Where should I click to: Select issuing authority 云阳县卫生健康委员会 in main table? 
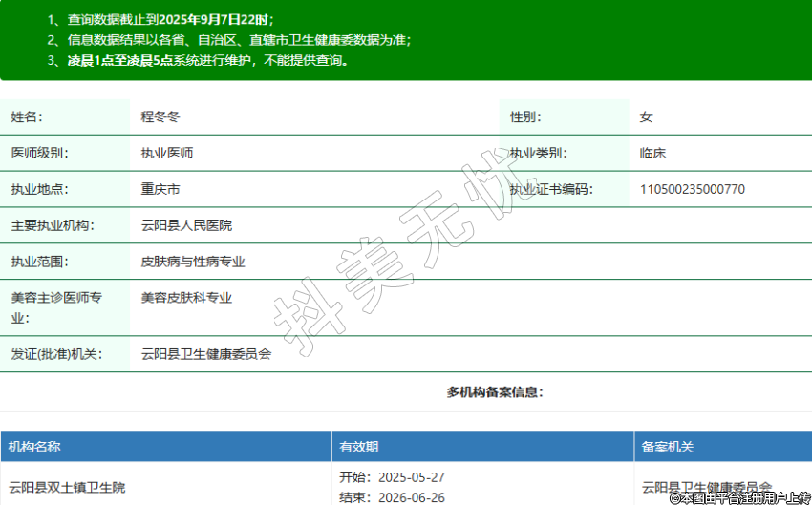click(206, 353)
